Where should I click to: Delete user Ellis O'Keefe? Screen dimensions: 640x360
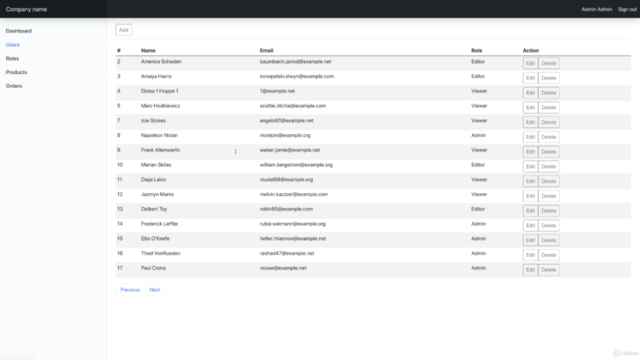(549, 240)
